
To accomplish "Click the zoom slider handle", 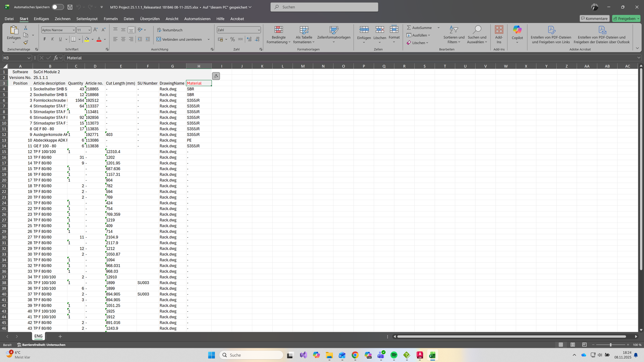I will pos(610,345).
